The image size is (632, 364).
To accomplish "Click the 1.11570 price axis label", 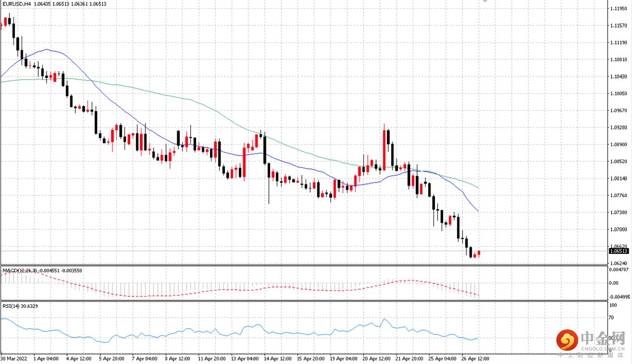I will pos(618,26).
